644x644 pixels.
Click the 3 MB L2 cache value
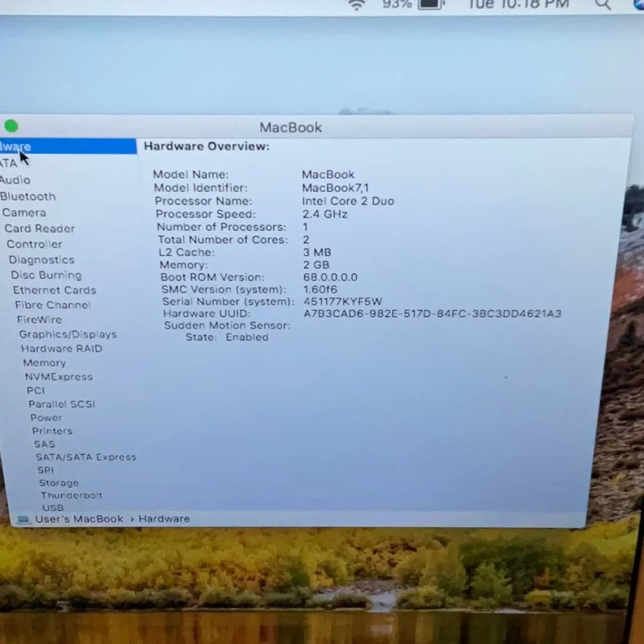pos(317,252)
